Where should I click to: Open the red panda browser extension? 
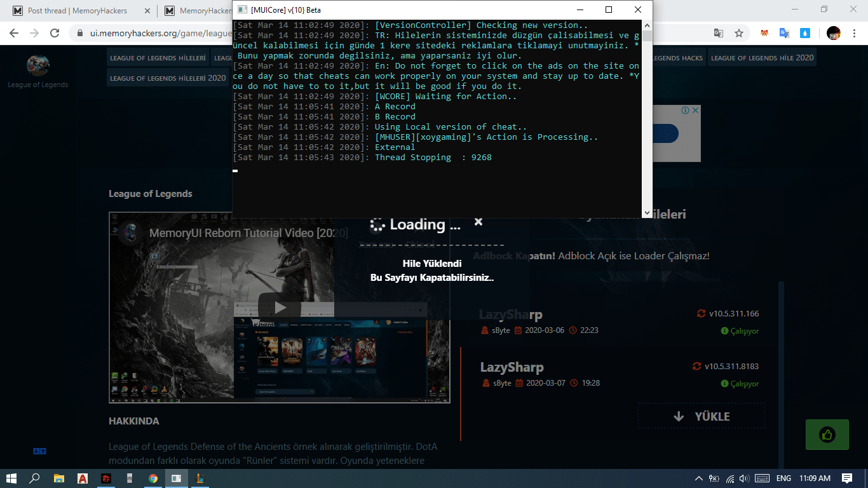764,33
